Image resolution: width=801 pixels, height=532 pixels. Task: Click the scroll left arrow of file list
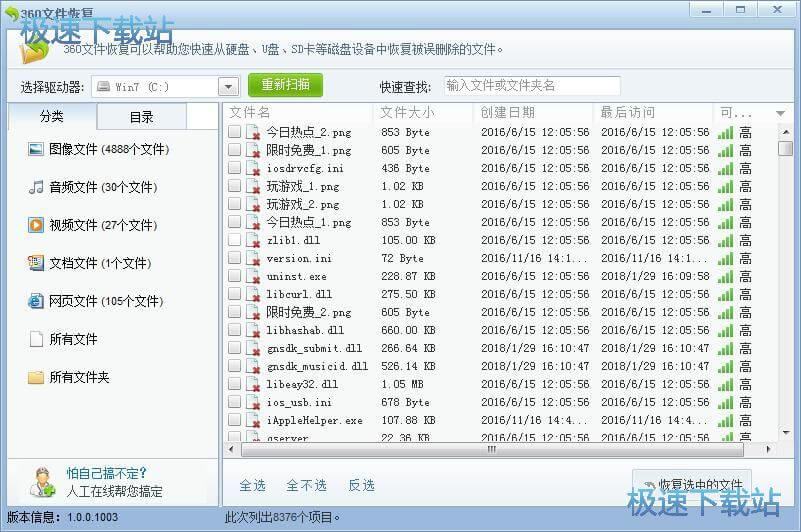coord(231,450)
